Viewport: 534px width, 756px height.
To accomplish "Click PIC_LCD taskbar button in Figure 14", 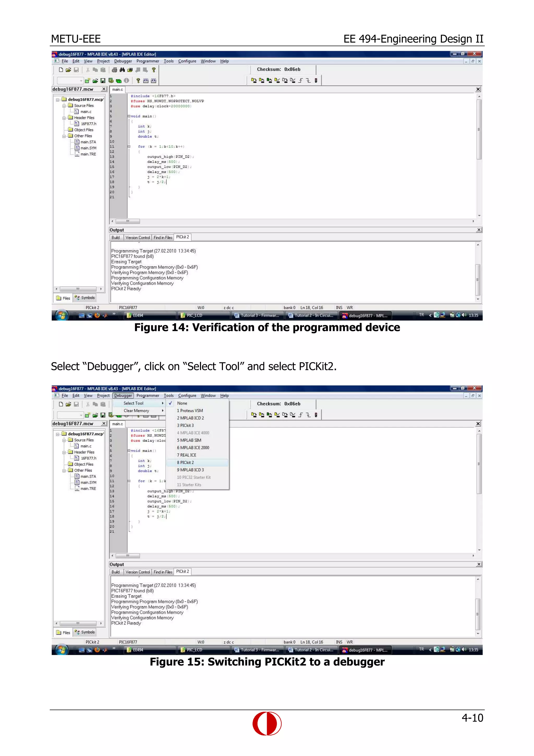I will 203,315.
